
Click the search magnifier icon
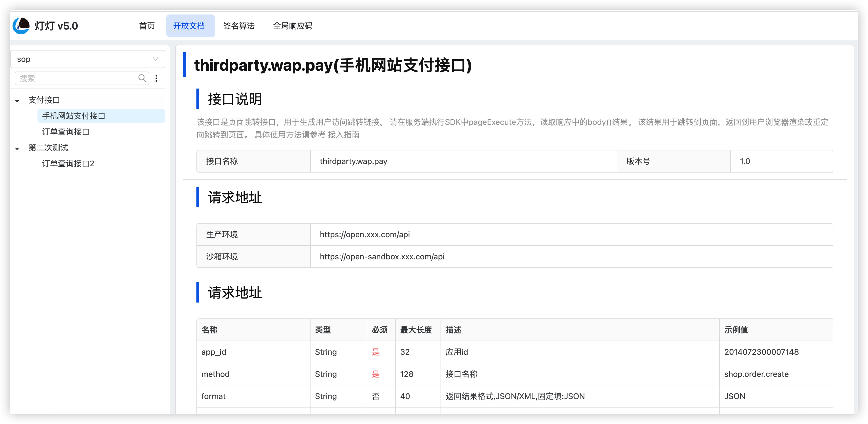point(142,78)
